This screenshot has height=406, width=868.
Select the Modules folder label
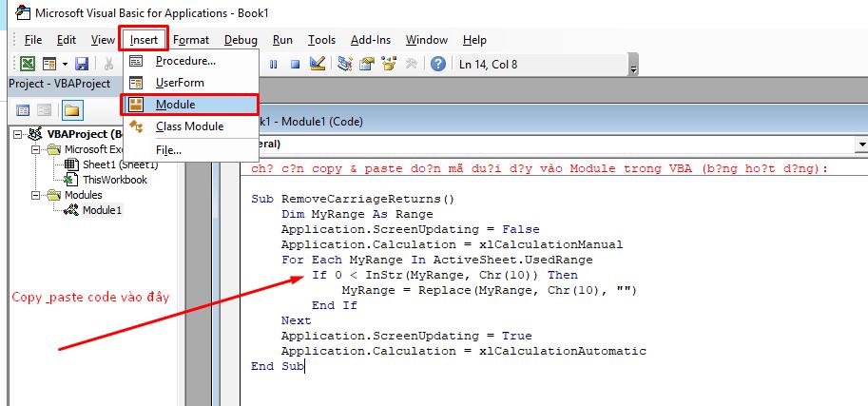pyautogui.click(x=83, y=195)
